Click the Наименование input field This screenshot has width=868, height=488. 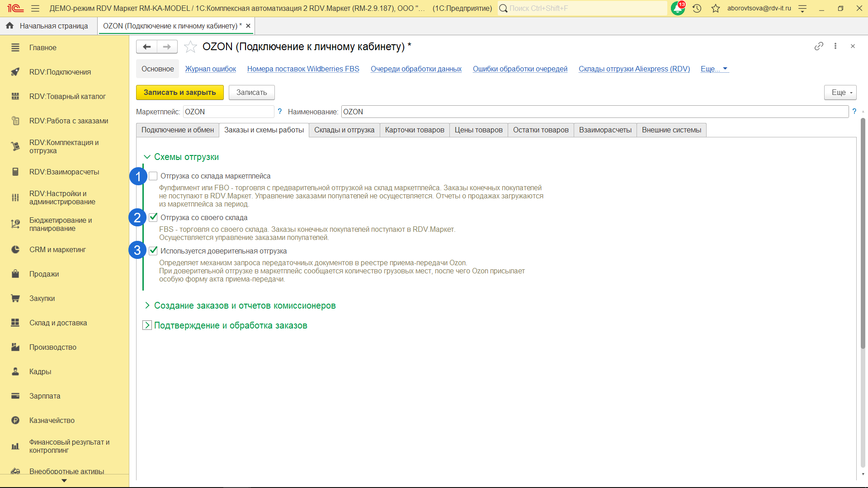[x=594, y=112]
